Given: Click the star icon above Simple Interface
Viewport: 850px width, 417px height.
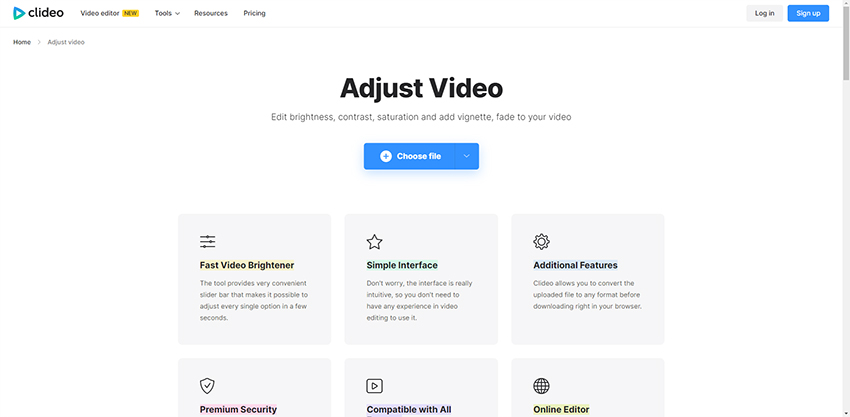Looking at the screenshot, I should point(374,241).
